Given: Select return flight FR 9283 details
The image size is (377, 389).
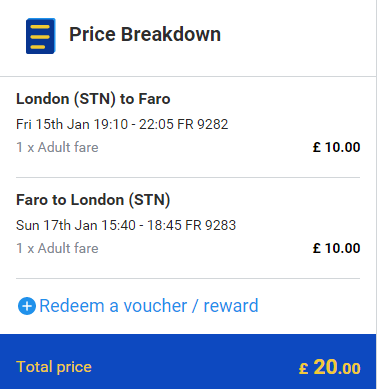Looking at the screenshot, I should (126, 225).
